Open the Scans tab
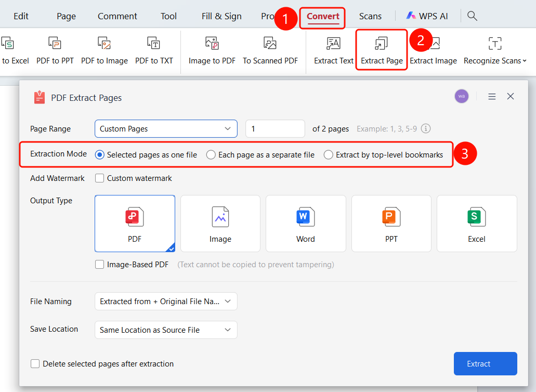Screen dimensions: 536x392 (370, 16)
